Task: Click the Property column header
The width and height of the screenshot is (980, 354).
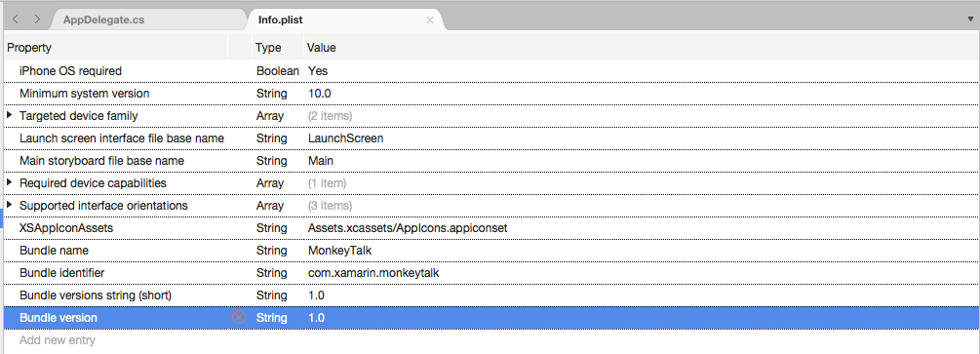Action: [29, 48]
